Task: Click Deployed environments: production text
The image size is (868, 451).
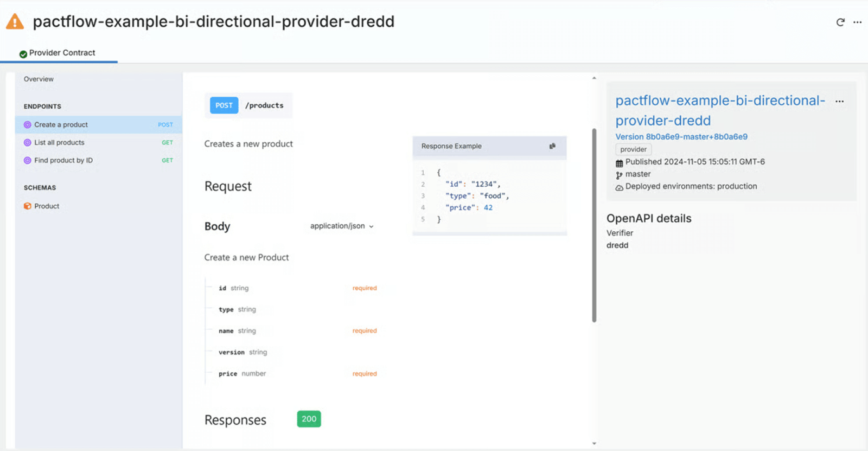Action: pos(691,187)
